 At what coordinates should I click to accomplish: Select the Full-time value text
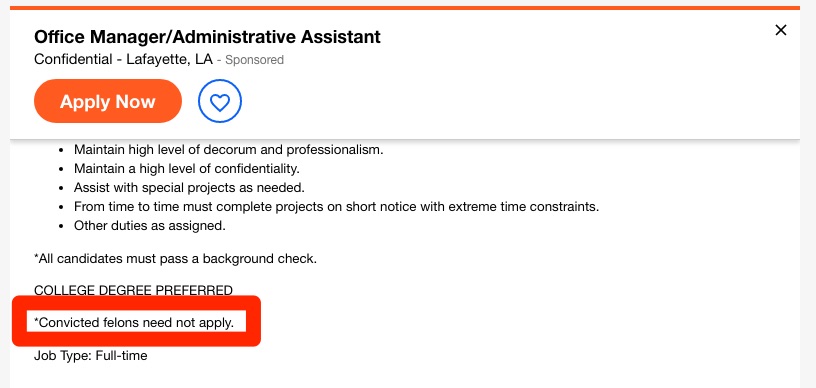tap(121, 356)
